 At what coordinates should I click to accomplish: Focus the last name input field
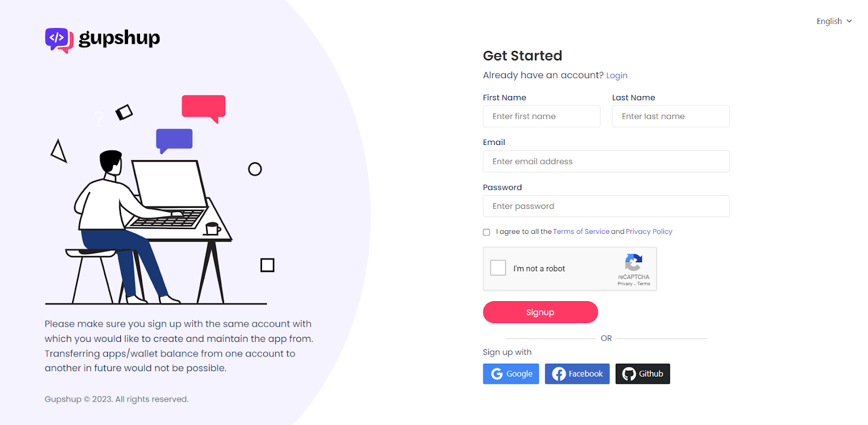pos(671,117)
